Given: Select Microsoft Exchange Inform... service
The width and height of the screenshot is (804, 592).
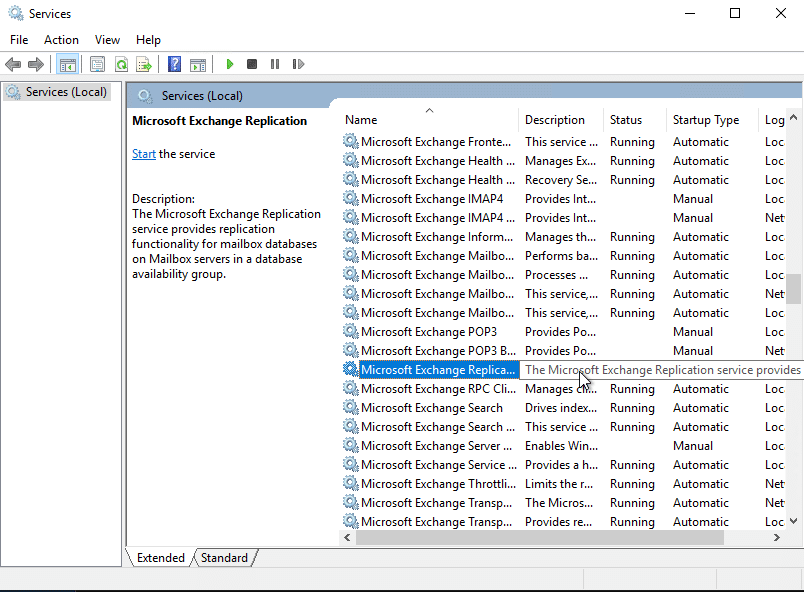Looking at the screenshot, I should tap(437, 236).
